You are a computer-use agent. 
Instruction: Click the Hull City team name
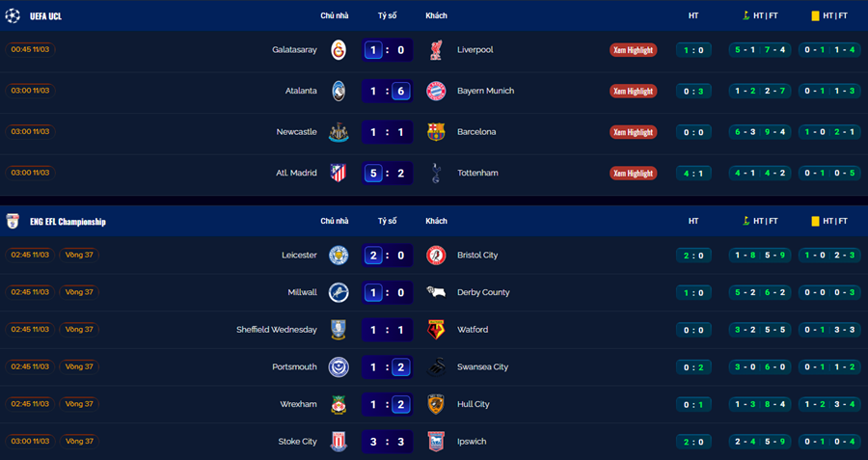click(x=474, y=404)
